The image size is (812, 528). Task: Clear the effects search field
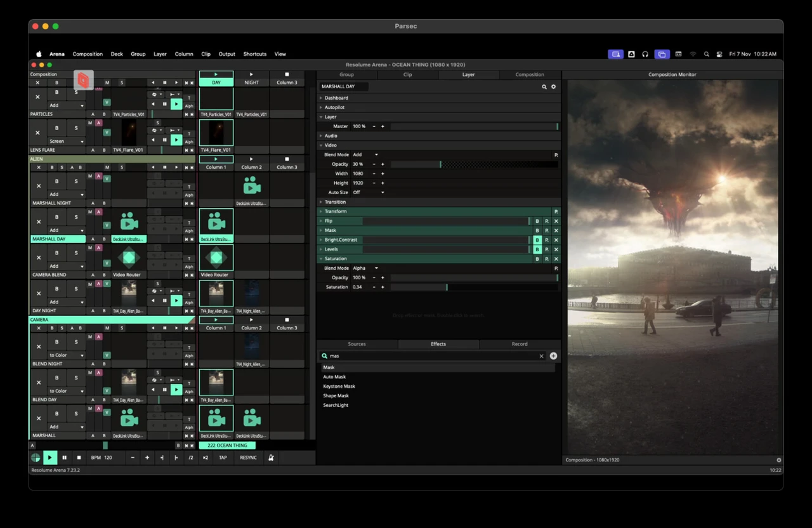[541, 356]
